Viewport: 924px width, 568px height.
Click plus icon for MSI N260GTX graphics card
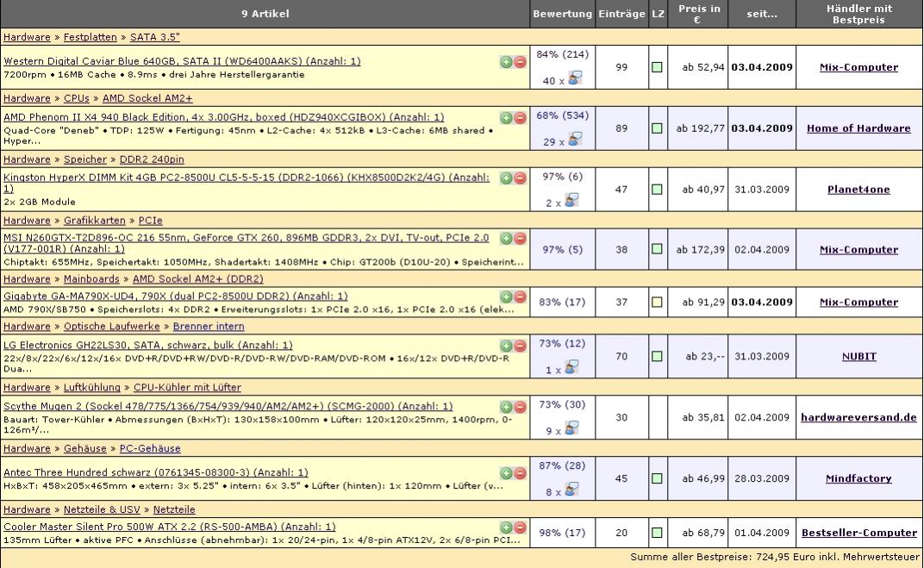(506, 238)
